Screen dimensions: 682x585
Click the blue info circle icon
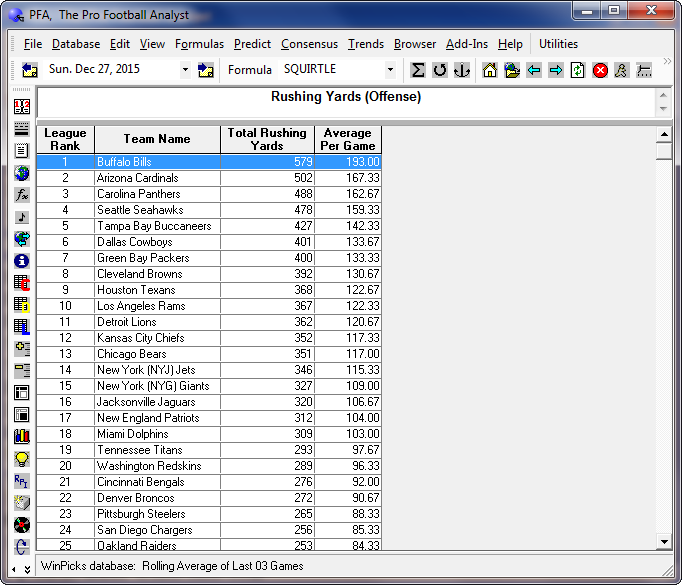tap(22, 261)
